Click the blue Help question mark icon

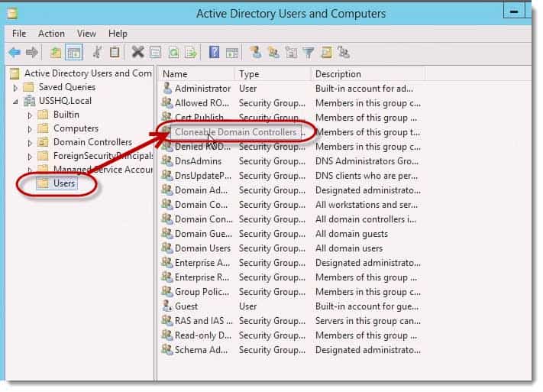point(214,53)
